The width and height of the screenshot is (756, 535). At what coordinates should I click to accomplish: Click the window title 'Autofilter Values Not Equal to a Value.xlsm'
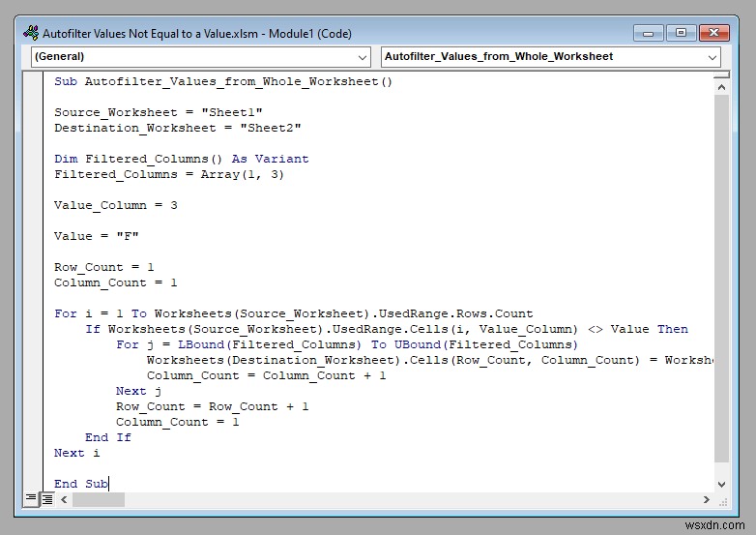(151, 33)
